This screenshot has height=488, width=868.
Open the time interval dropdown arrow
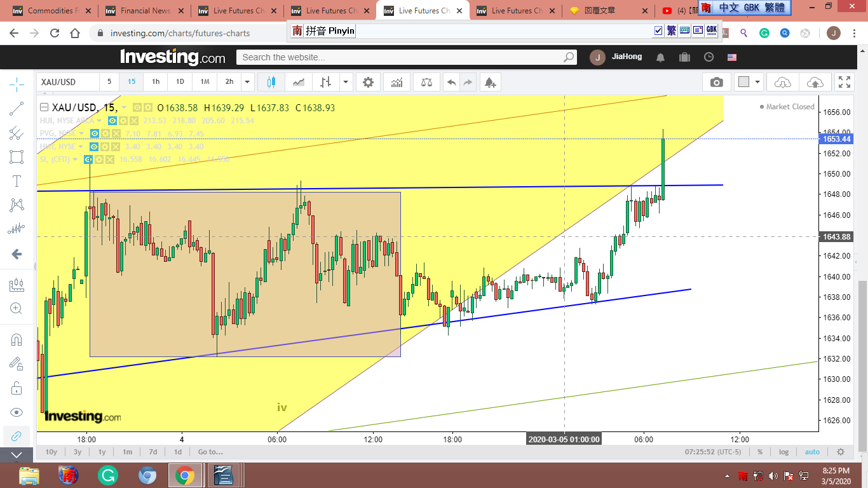pyautogui.click(x=247, y=82)
